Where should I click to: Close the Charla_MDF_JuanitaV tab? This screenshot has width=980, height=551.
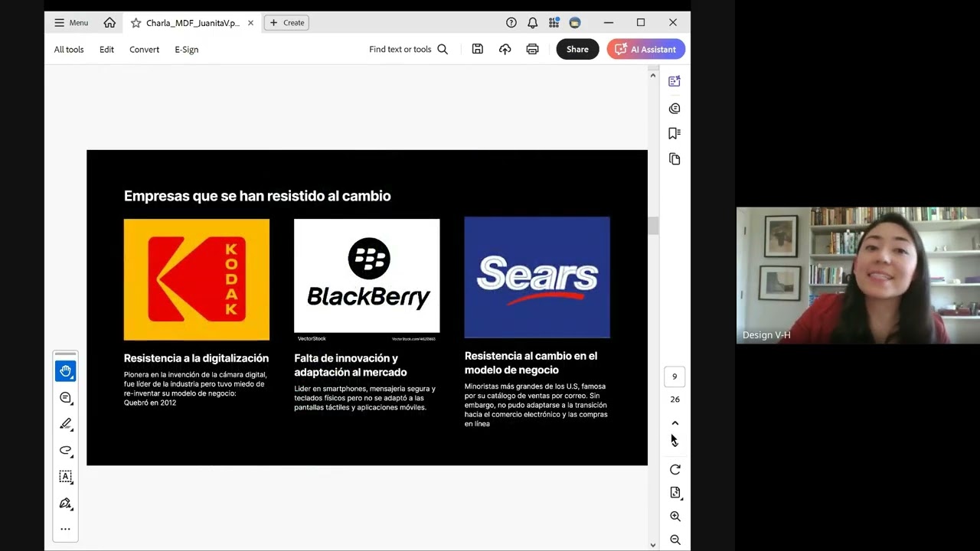click(250, 23)
